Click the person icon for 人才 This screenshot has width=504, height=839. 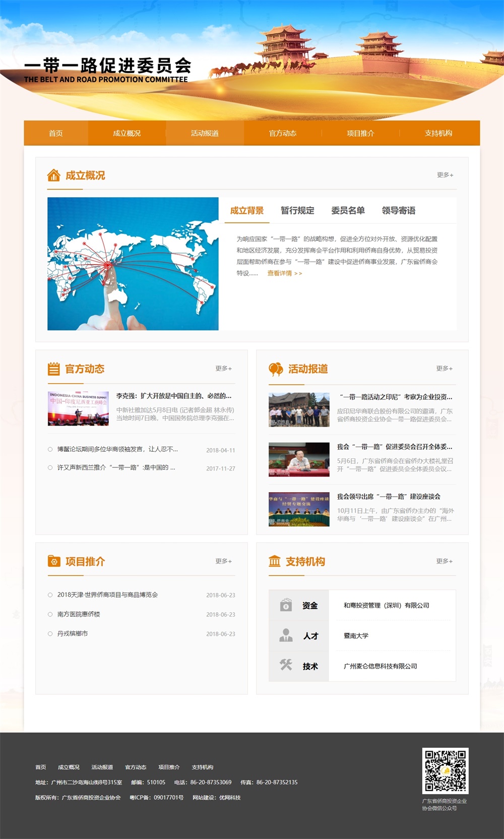point(286,635)
